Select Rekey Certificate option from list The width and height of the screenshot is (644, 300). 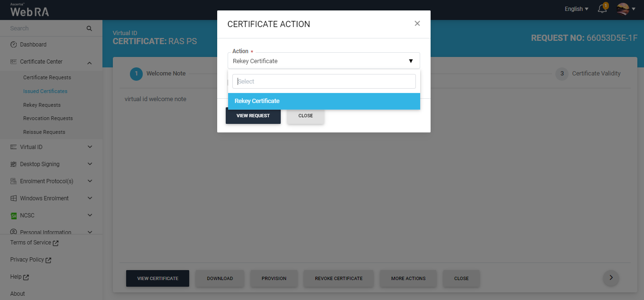pos(323,101)
